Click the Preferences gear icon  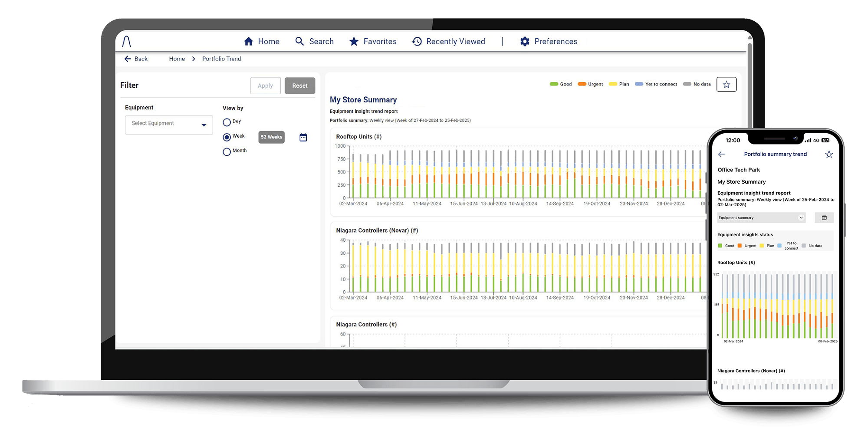[525, 42]
